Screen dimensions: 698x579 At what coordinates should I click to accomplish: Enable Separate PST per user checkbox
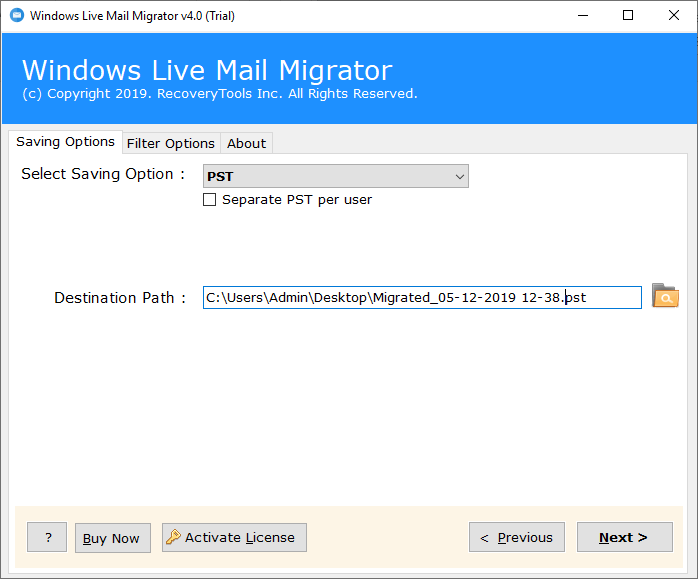[210, 199]
